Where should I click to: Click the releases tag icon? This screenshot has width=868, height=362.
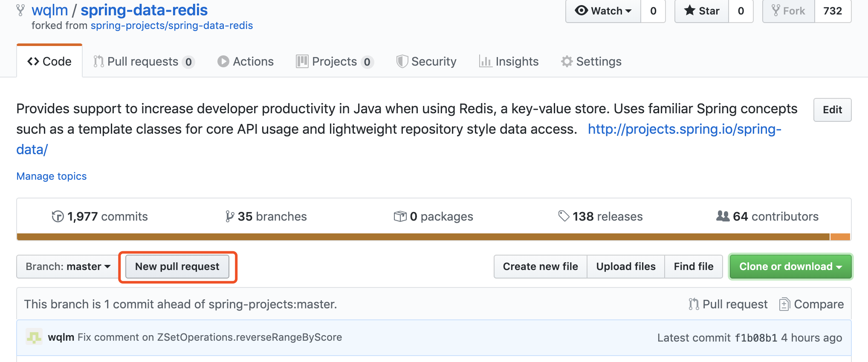(x=564, y=216)
